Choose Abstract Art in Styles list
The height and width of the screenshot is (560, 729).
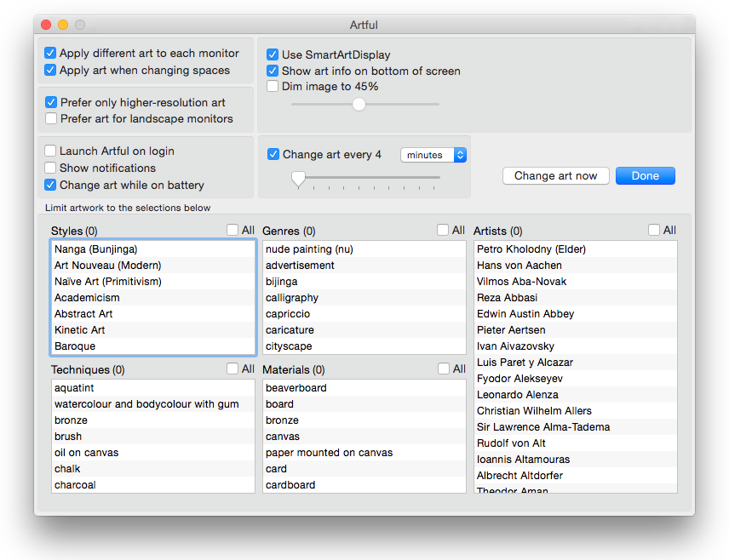[x=153, y=314]
